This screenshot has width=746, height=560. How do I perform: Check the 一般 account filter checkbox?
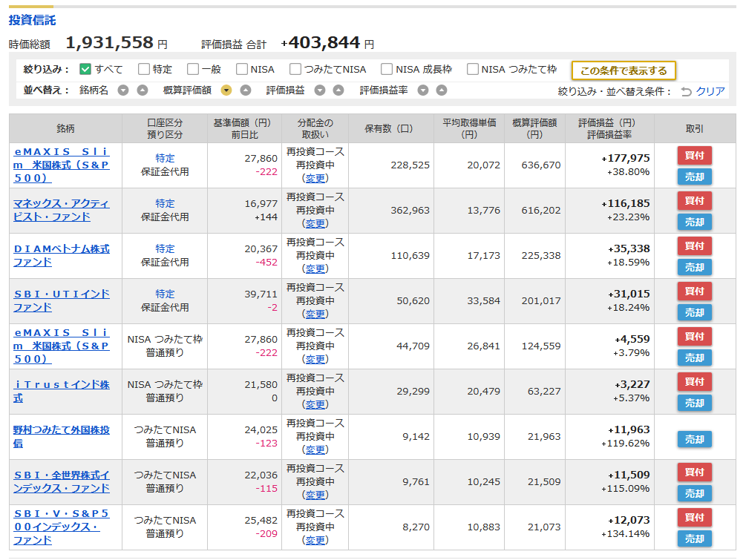pyautogui.click(x=193, y=69)
